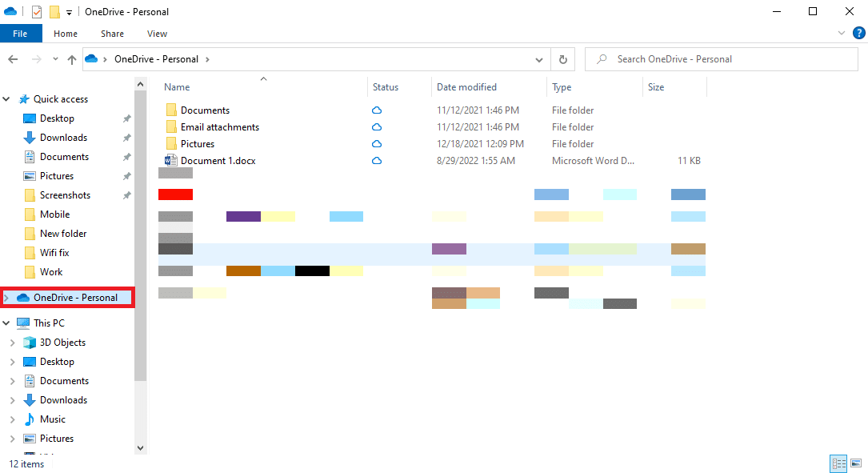Open Downloads under This PC
868x473 pixels.
tap(63, 400)
